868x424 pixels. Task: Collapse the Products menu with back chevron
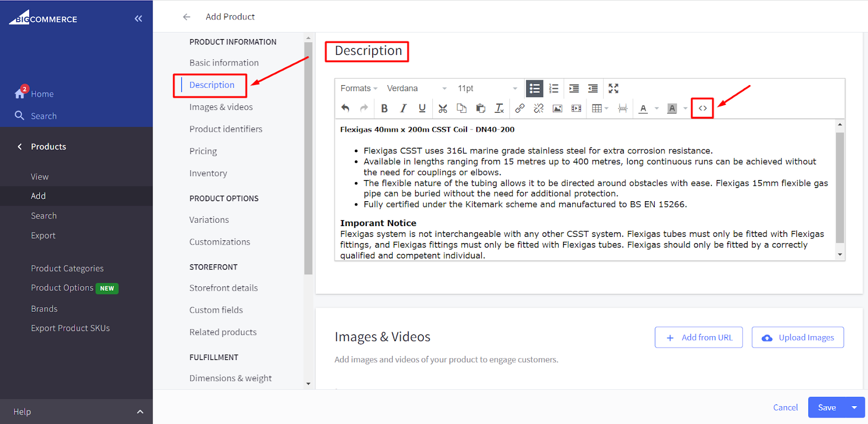20,147
